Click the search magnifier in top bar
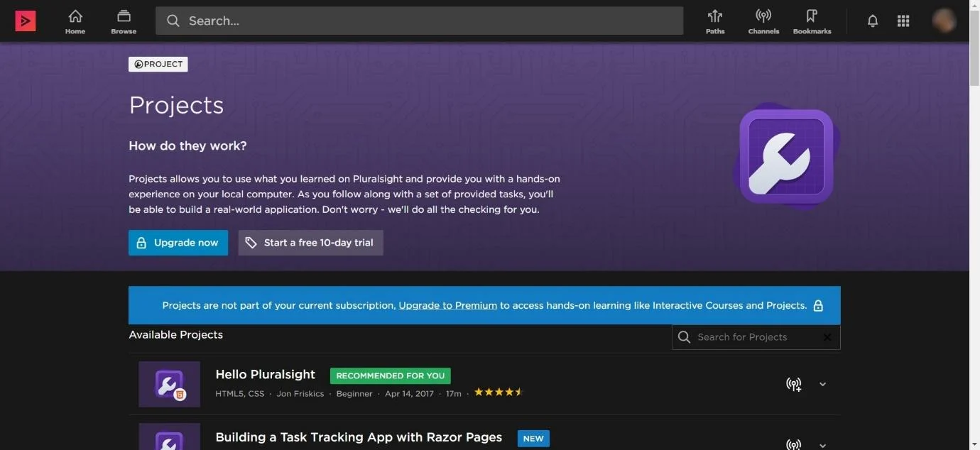The width and height of the screenshot is (980, 450). [x=173, y=21]
